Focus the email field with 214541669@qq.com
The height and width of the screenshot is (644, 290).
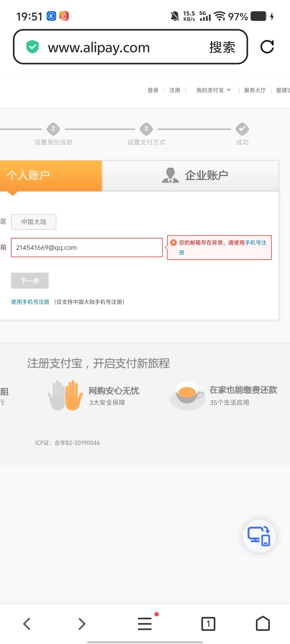[87, 247]
